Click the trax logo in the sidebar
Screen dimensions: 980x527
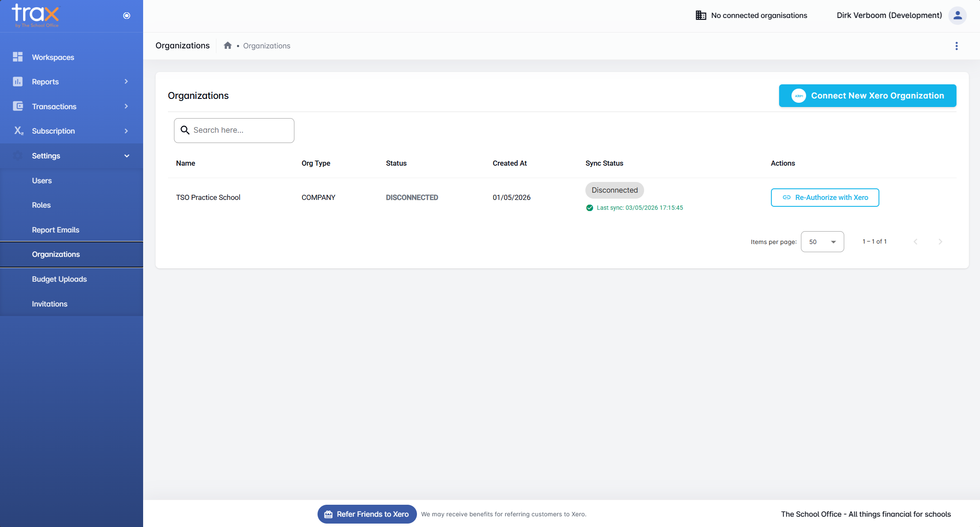tap(36, 15)
